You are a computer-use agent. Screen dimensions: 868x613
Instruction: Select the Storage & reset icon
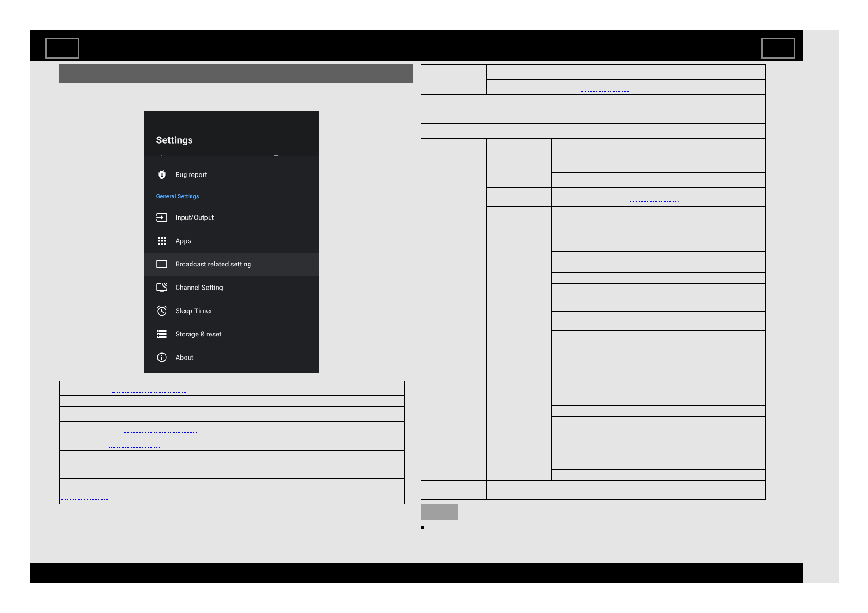pyautogui.click(x=162, y=334)
